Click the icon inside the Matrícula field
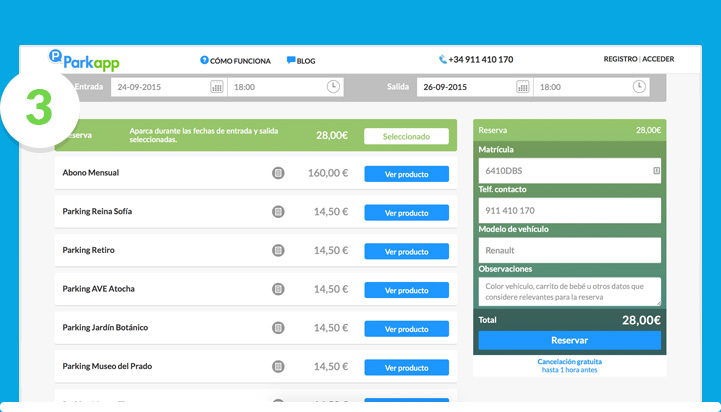The image size is (721, 412). click(656, 171)
